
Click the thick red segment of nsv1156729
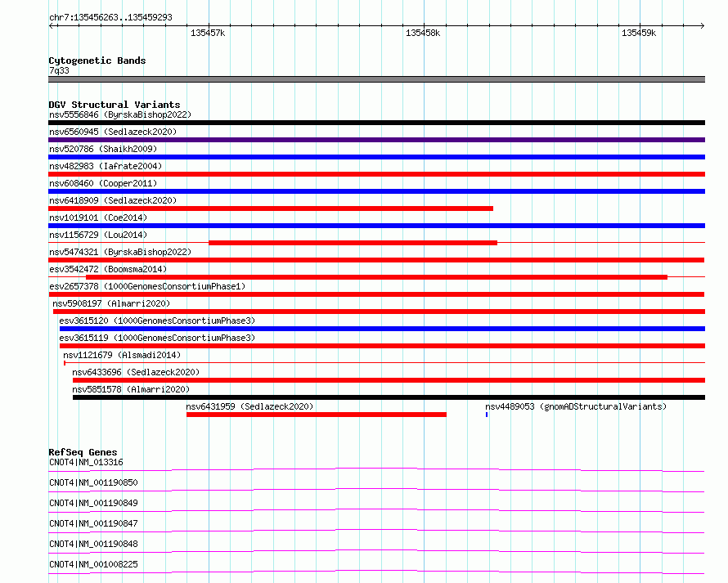click(x=353, y=243)
